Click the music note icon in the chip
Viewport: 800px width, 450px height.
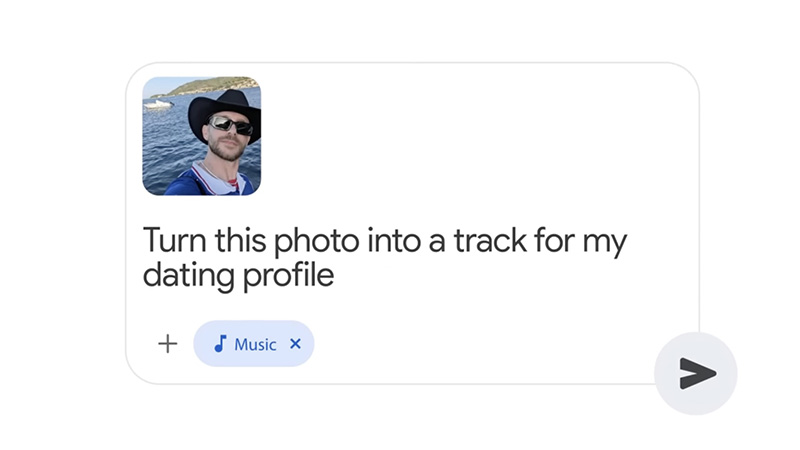pyautogui.click(x=220, y=344)
